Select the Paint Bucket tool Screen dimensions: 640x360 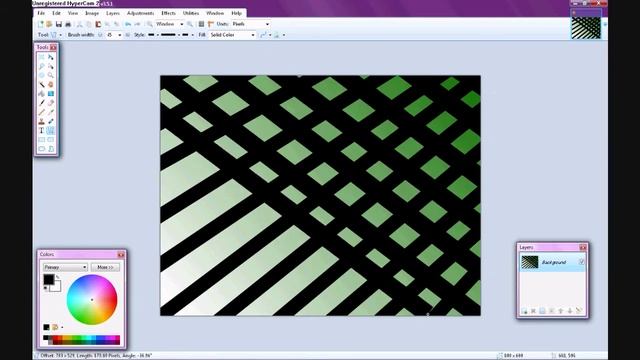42,93
